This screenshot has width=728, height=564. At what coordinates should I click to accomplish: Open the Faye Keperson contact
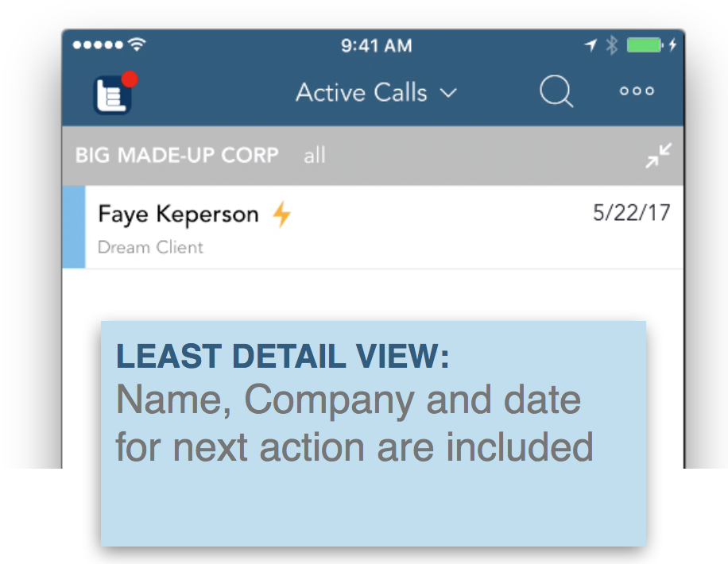tap(178, 214)
